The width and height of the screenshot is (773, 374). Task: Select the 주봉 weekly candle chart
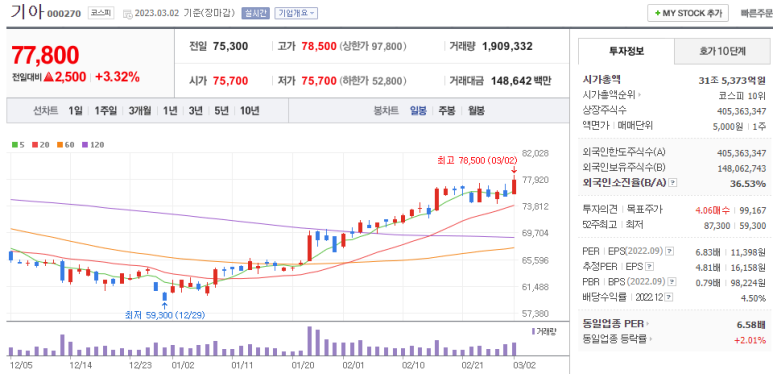[x=447, y=111]
